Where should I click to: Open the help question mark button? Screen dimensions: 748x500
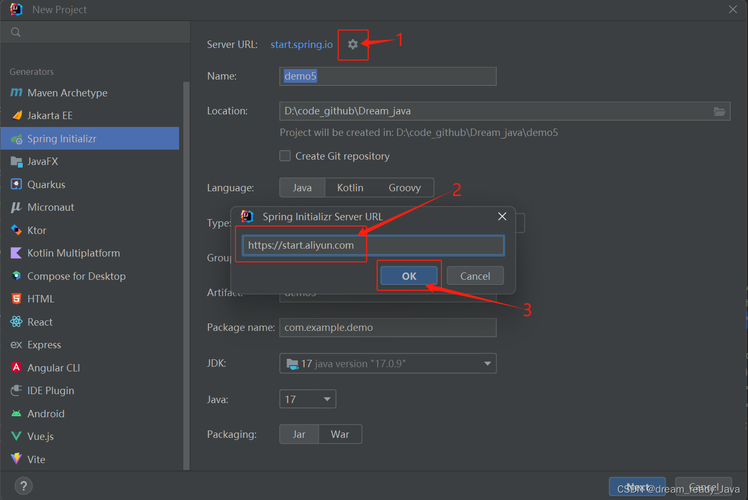point(24,487)
